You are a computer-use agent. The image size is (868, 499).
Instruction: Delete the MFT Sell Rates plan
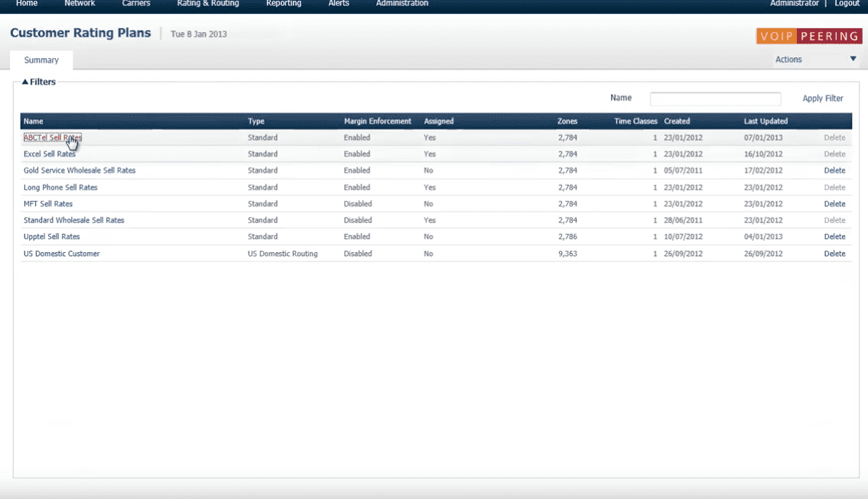pos(834,204)
